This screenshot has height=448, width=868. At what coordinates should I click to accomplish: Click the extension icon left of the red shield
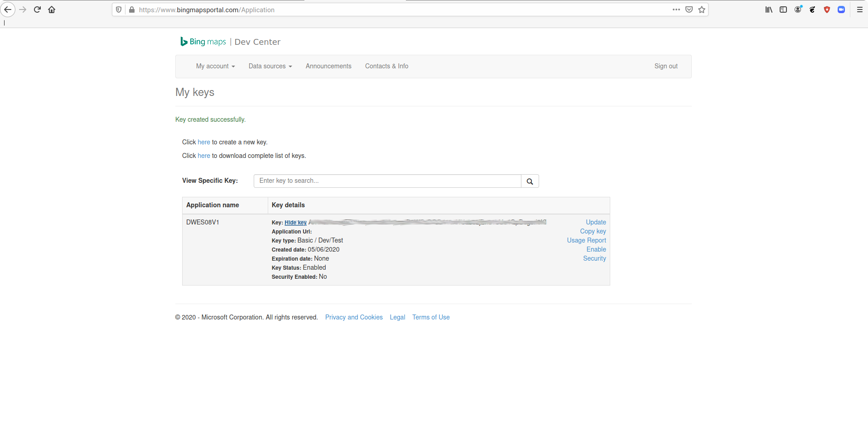coord(812,10)
